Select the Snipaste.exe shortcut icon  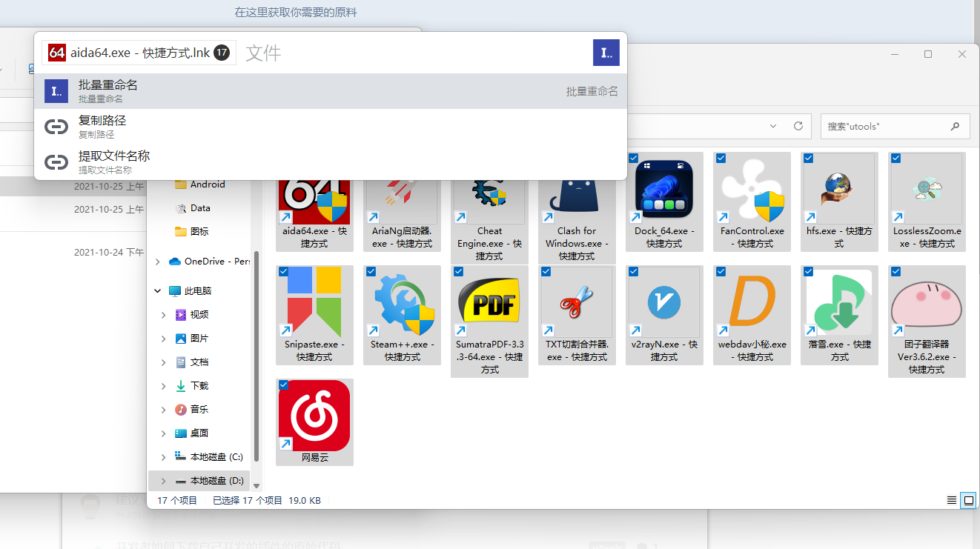coord(314,302)
